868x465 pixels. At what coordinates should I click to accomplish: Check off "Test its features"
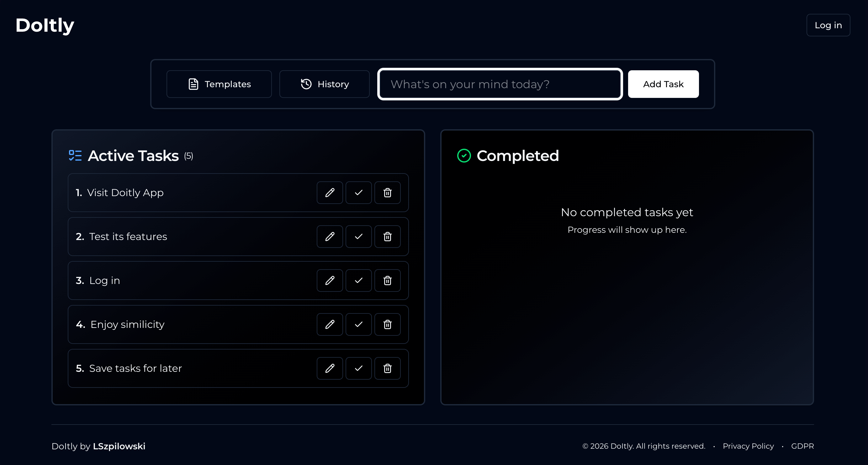358,236
